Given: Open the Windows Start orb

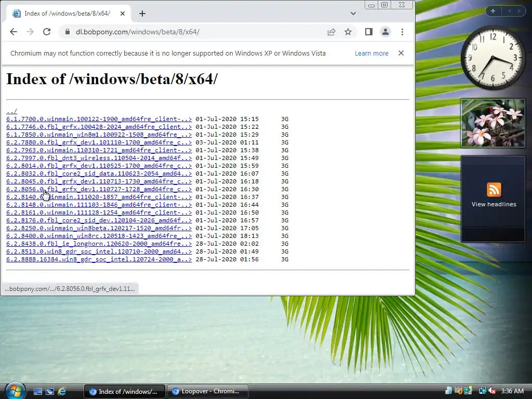Looking at the screenshot, I should click(15, 391).
